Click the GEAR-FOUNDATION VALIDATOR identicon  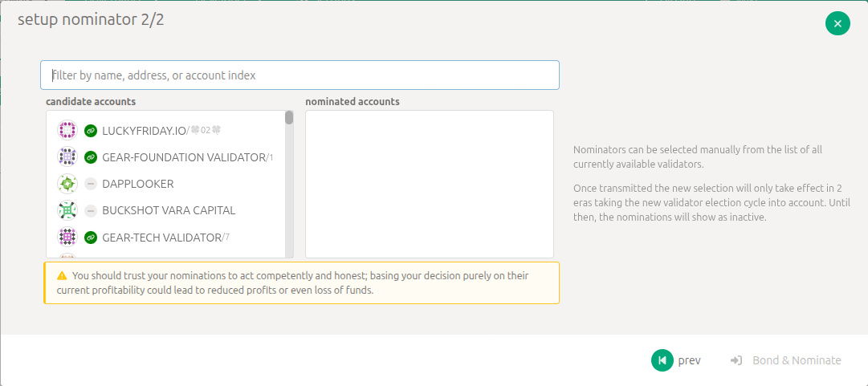[x=67, y=157]
